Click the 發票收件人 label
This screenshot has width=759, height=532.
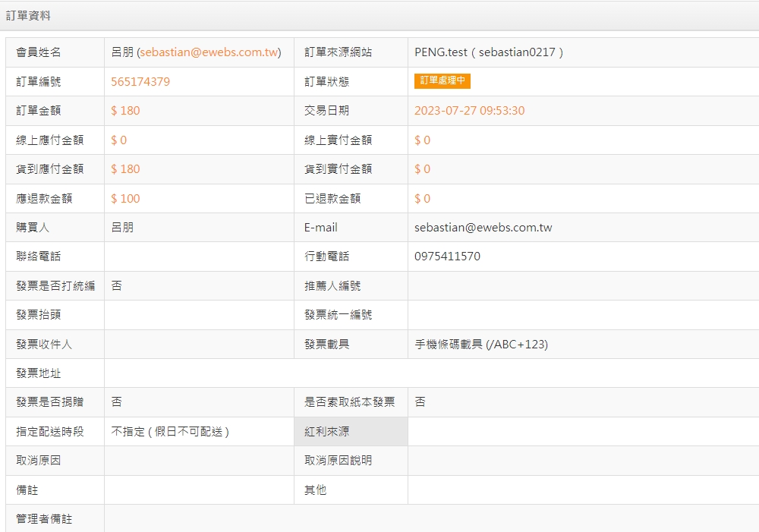[x=44, y=345]
